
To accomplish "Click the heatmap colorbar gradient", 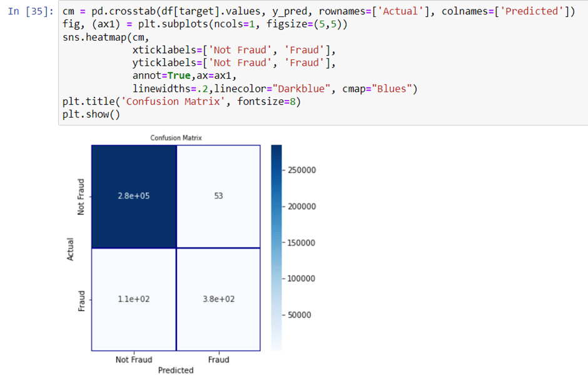I will tap(276, 247).
